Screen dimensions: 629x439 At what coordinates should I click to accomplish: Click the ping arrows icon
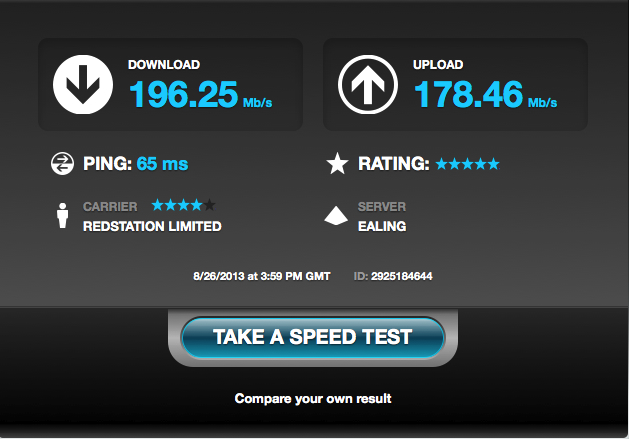click(x=62, y=164)
